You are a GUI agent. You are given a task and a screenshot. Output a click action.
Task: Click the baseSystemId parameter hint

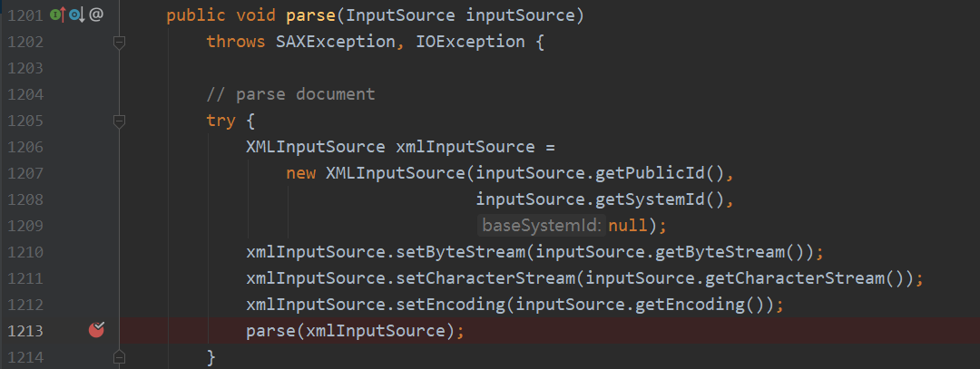click(x=540, y=226)
